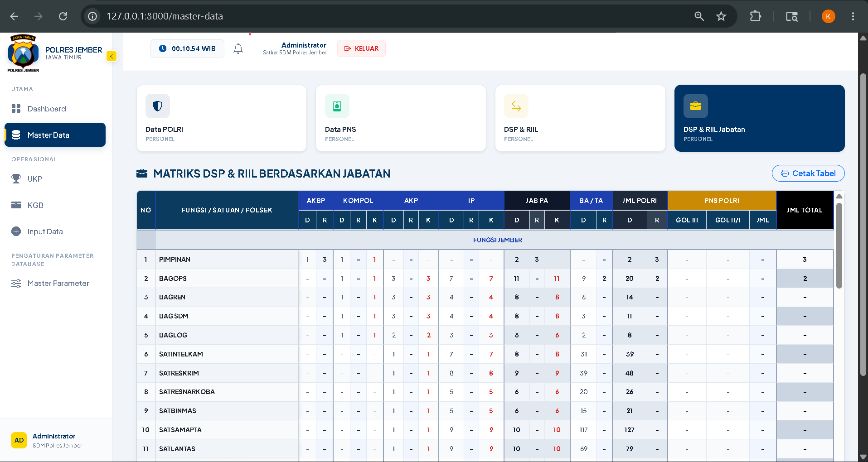Click the Dashboard grid icon

coord(16,109)
